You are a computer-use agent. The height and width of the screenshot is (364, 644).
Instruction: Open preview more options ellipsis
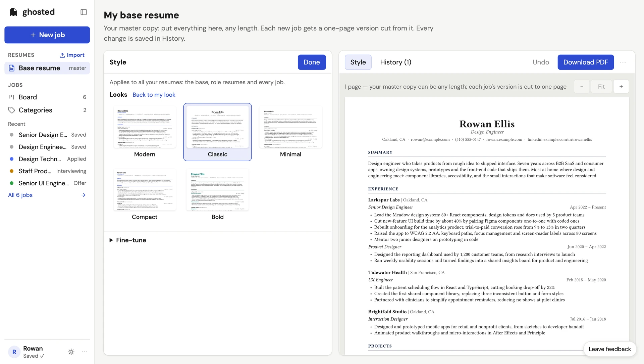click(x=623, y=62)
